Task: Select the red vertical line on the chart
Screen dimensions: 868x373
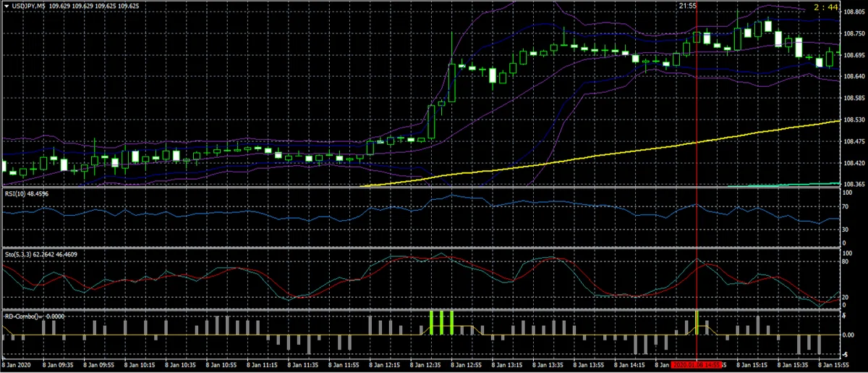Action: coord(697,181)
